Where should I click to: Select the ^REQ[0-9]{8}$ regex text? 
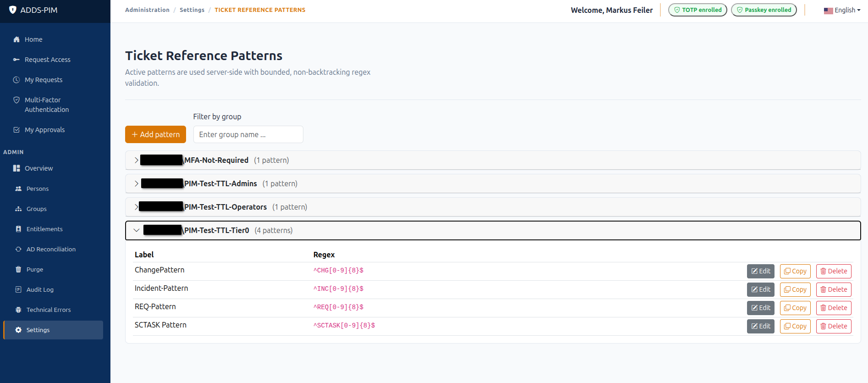[x=338, y=307]
